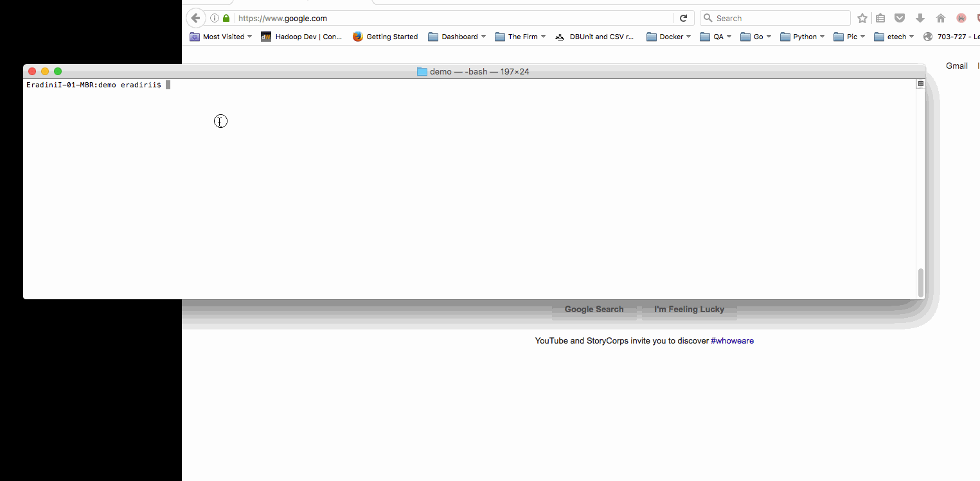Inspect the green secure-connection padlock
The height and width of the screenshot is (481, 980).
coord(226,18)
